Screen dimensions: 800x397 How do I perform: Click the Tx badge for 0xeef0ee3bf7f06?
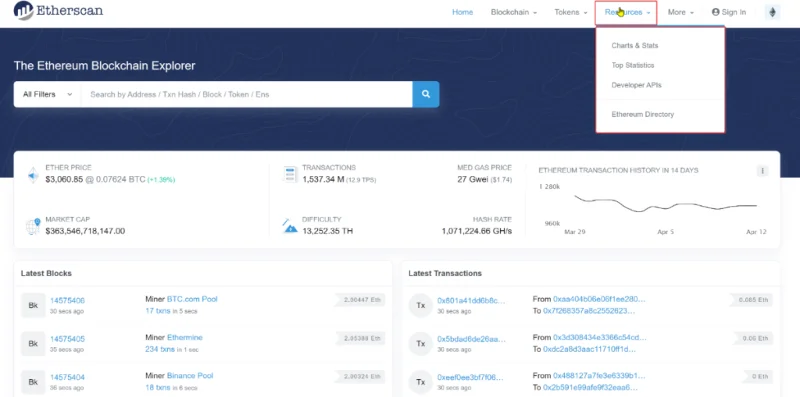[421, 382]
